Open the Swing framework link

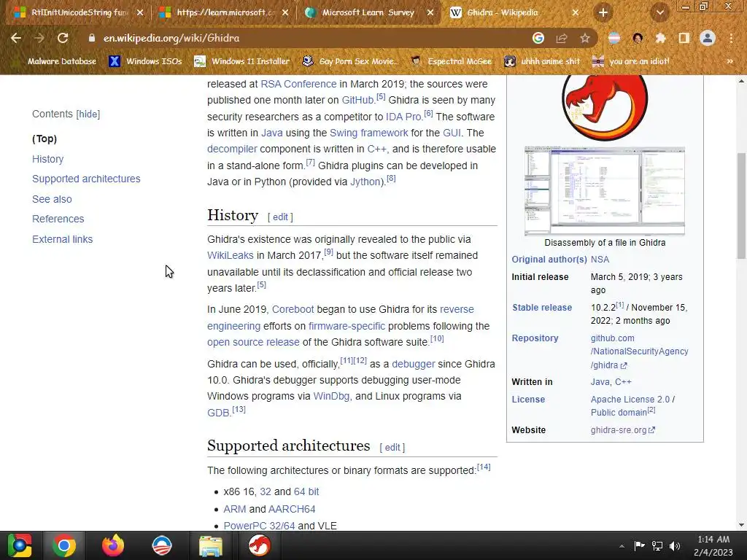(x=368, y=133)
